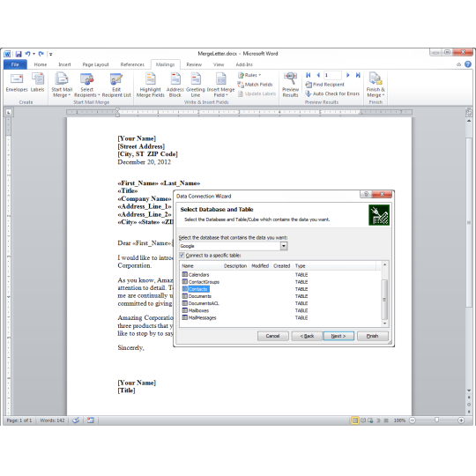
Task: Open Customize Quick Access Toolbar dropdown
Action: 51,55
